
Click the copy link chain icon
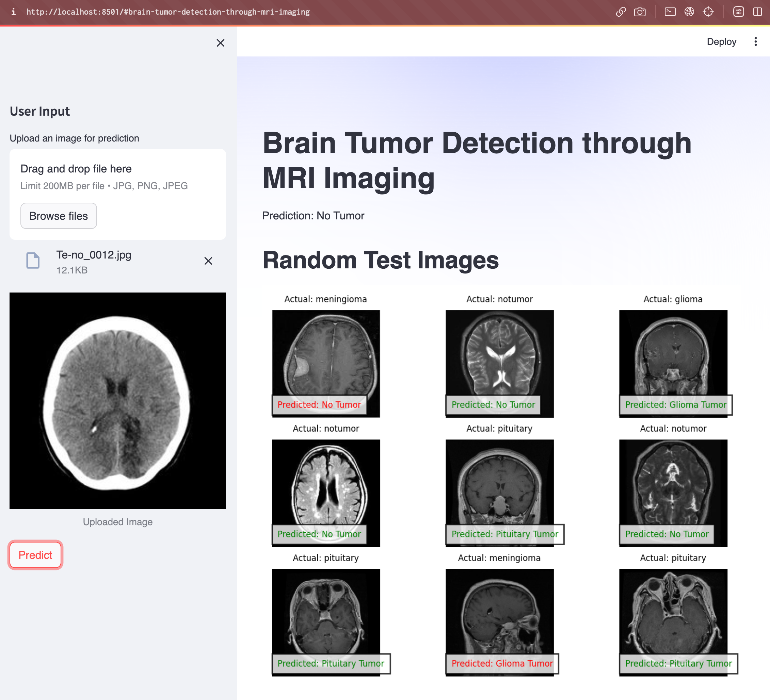pyautogui.click(x=621, y=12)
